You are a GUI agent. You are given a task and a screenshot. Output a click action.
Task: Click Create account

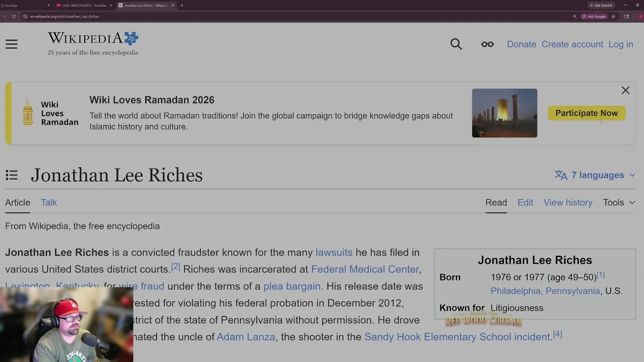pos(572,44)
